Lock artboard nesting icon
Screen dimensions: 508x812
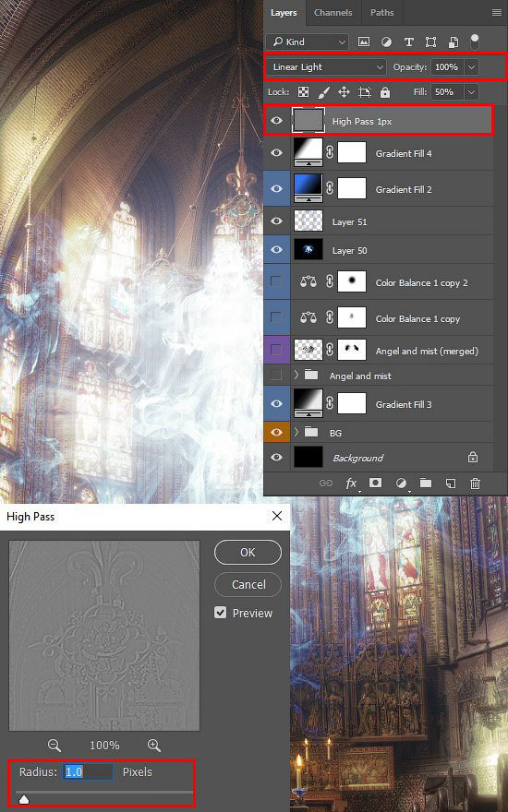pyautogui.click(x=365, y=92)
